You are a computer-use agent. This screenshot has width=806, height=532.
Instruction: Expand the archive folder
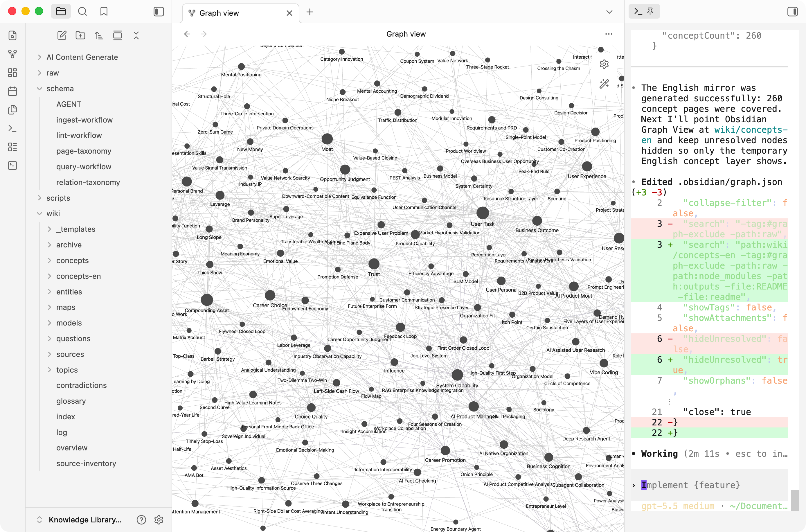point(69,245)
